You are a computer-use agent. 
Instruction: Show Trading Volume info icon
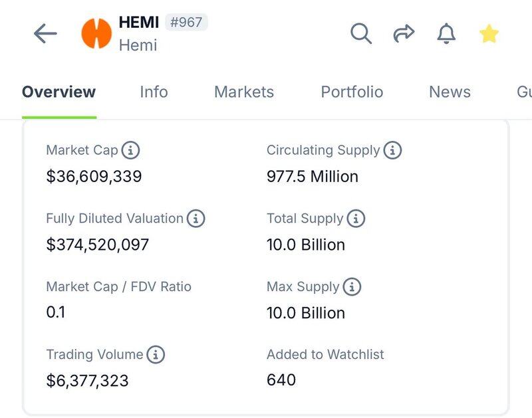click(x=156, y=355)
